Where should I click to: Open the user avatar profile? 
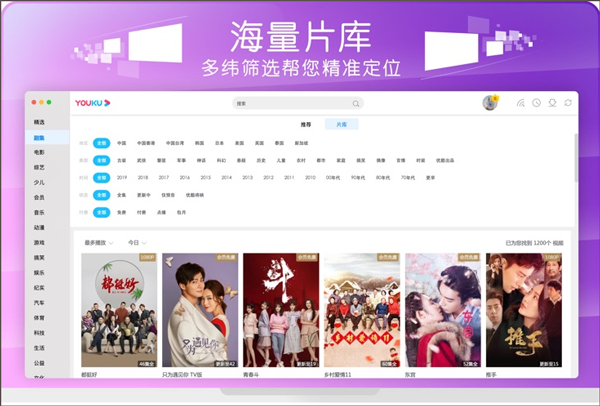[490, 102]
